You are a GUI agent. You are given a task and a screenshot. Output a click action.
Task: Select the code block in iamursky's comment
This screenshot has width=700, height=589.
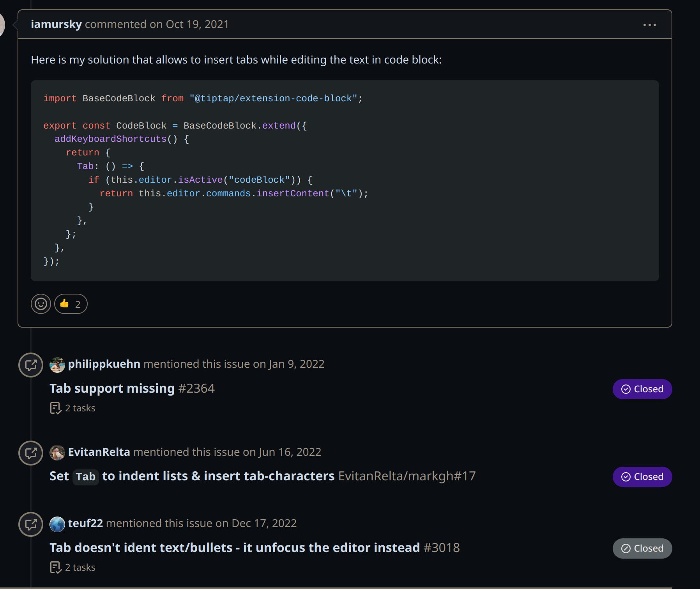point(345,179)
